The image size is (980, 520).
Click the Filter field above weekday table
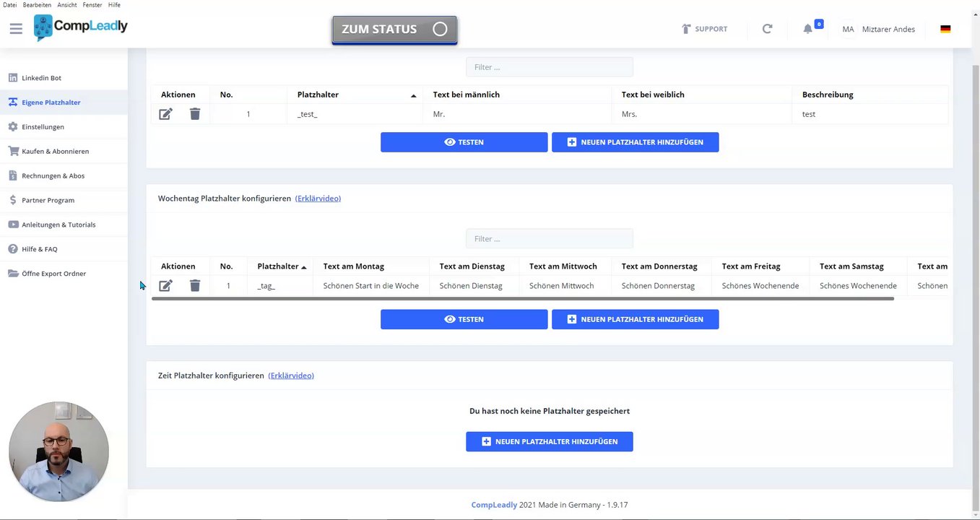pyautogui.click(x=549, y=239)
